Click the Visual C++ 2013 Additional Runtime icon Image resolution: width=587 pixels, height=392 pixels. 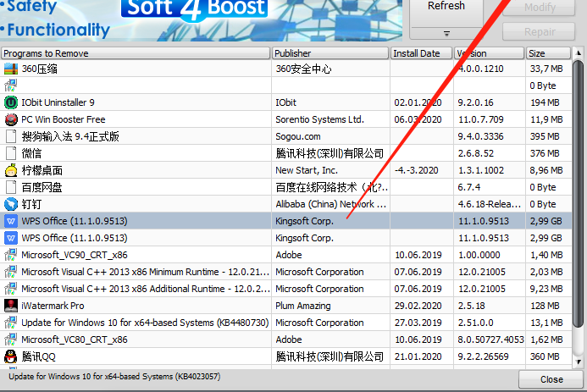pos(11,289)
